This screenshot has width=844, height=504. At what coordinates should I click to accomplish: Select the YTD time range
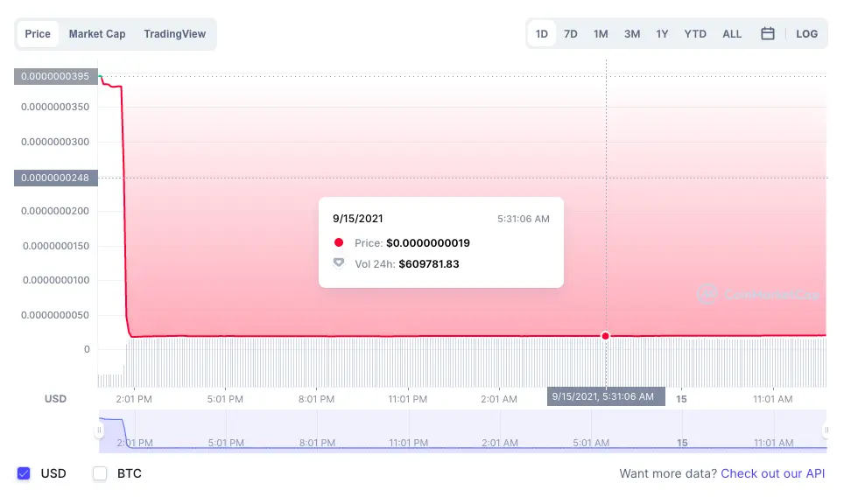695,34
